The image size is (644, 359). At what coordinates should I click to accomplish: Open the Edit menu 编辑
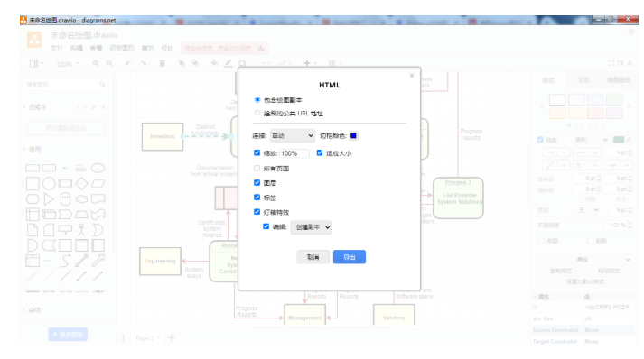[x=77, y=48]
